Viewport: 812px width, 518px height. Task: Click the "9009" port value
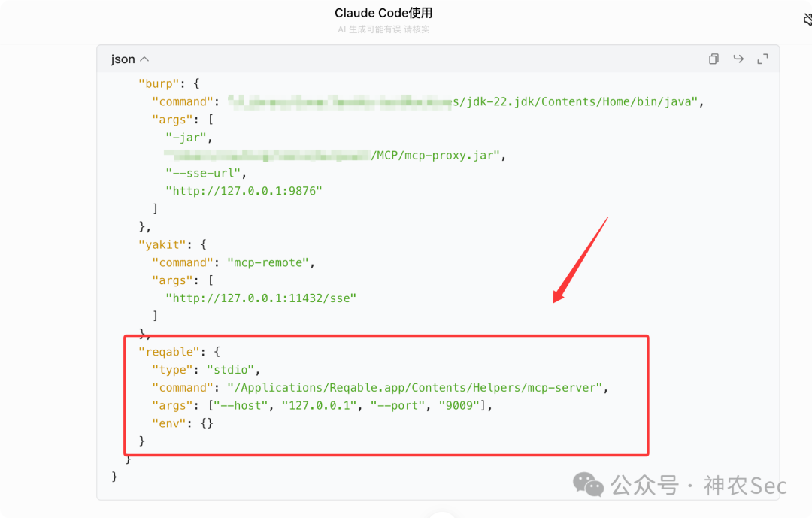click(x=459, y=405)
